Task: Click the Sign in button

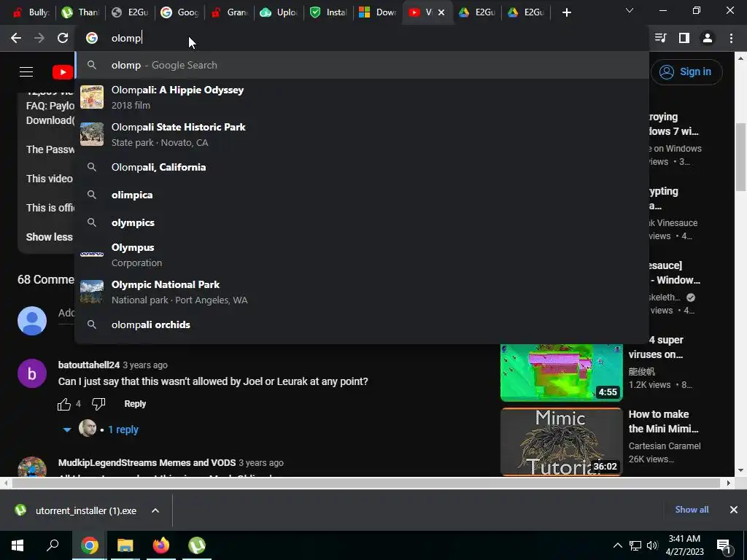Action: [686, 72]
